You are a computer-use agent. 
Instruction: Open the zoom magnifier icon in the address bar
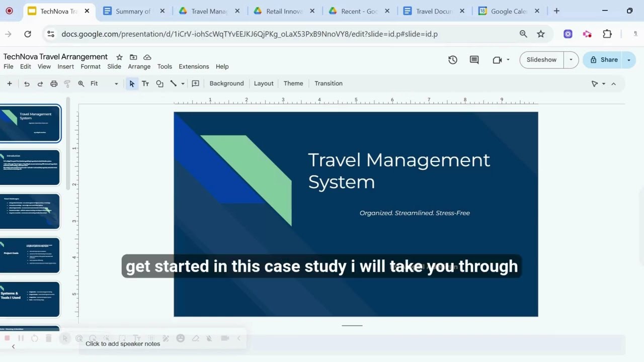tap(523, 34)
